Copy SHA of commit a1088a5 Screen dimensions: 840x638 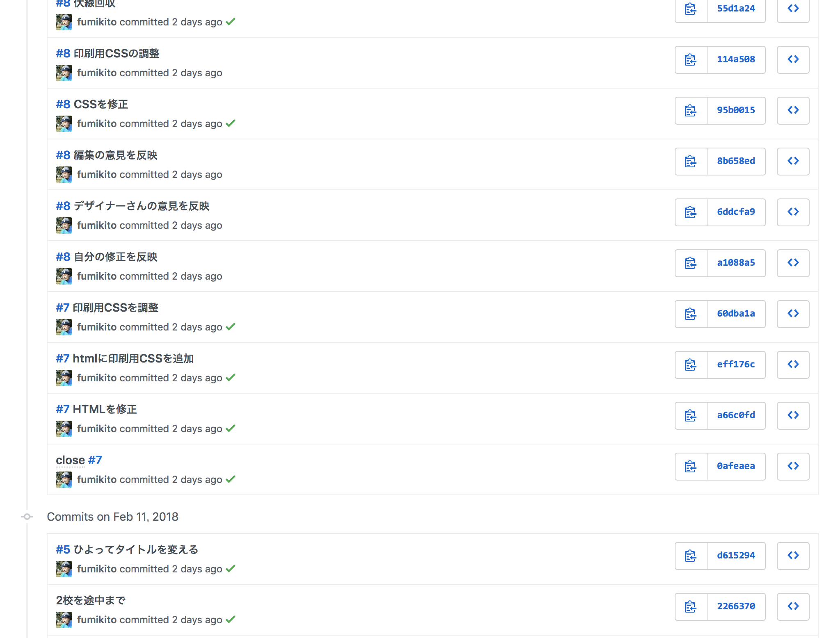click(x=691, y=263)
